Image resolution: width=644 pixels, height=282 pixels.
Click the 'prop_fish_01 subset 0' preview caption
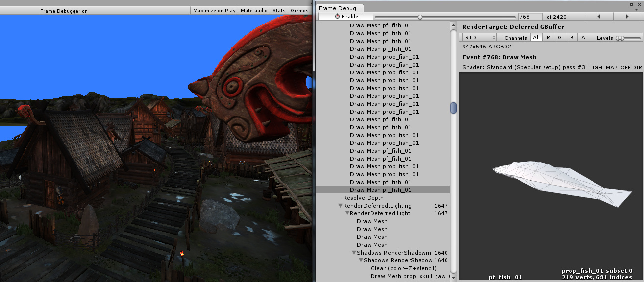(x=597, y=271)
